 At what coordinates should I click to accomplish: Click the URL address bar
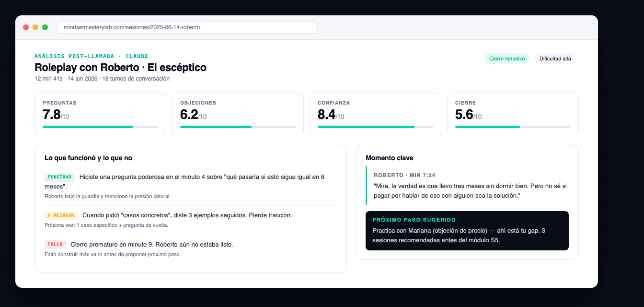[x=186, y=27]
